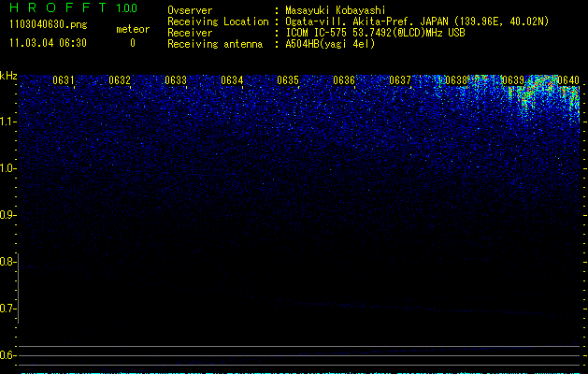Viewport: 588px width, 374px height.
Task: Click the HROFFT title text
Action: point(58,7)
